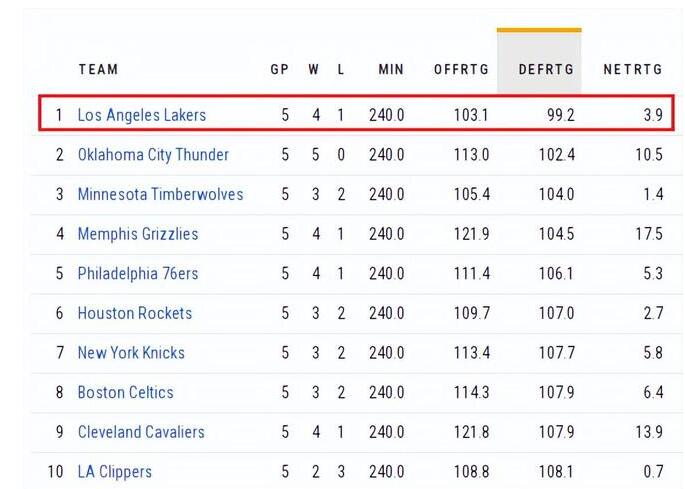Open the LA Clippers team page
This screenshot has width=685, height=489.
pyautogui.click(x=115, y=471)
